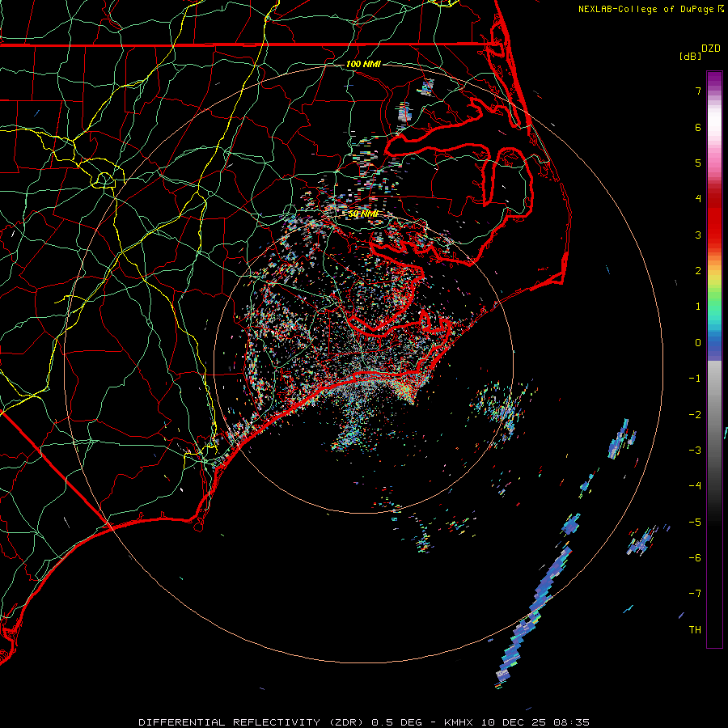Click the -5 value on color scale
This screenshot has height=728, width=728.
click(695, 522)
